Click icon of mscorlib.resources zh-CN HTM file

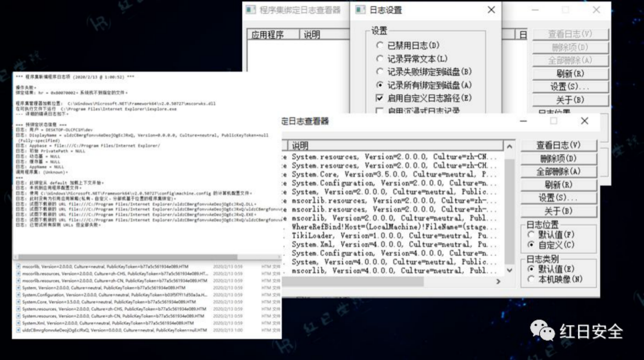click(19, 281)
